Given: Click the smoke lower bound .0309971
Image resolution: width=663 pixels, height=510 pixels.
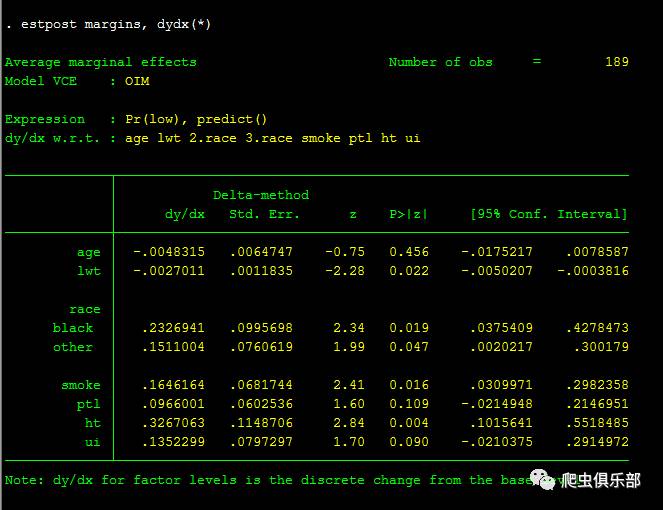Looking at the screenshot, I should coord(501,385).
